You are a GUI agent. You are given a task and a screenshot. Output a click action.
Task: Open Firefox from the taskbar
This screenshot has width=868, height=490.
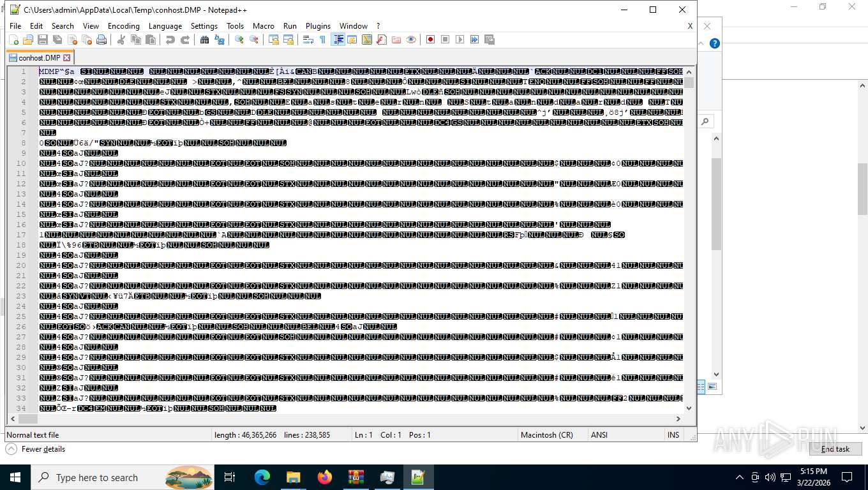[325, 477]
